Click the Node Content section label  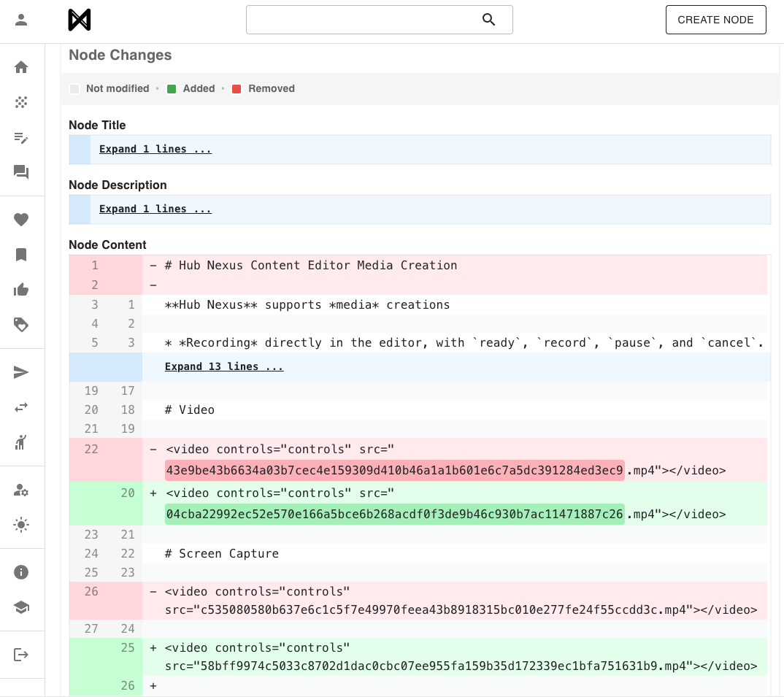(107, 245)
